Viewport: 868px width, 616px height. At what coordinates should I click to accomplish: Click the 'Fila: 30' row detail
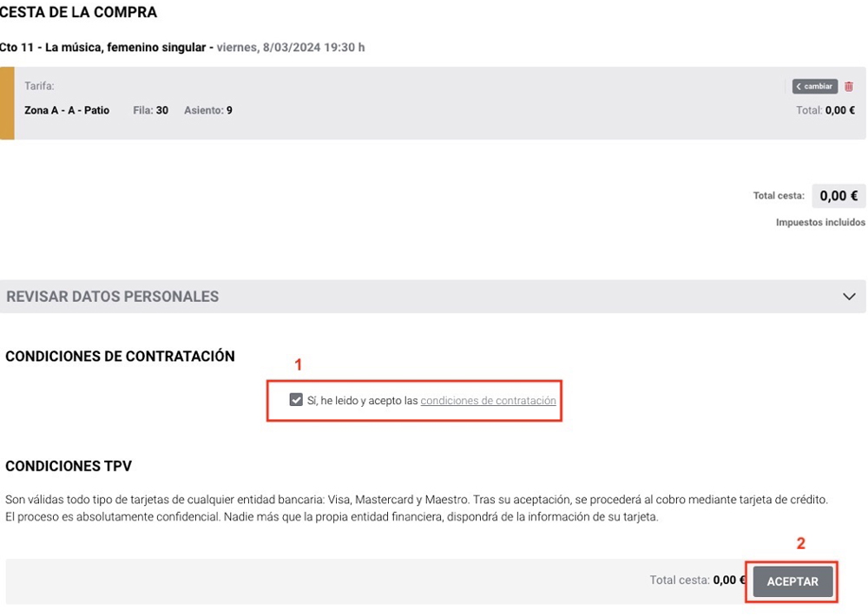[150, 110]
